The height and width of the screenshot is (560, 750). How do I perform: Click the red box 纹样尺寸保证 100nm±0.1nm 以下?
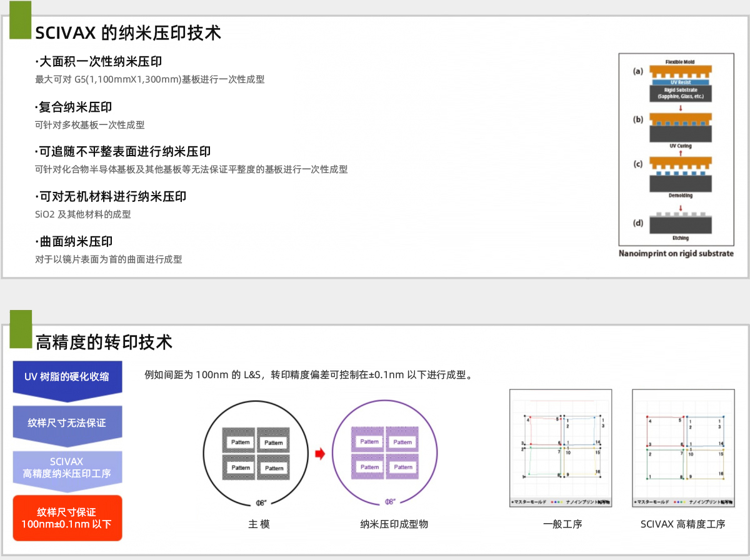tap(67, 518)
